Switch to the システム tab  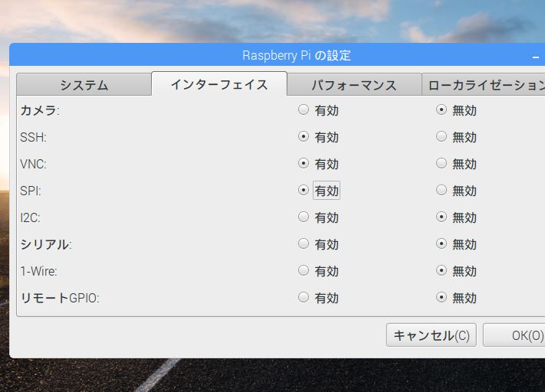(84, 85)
